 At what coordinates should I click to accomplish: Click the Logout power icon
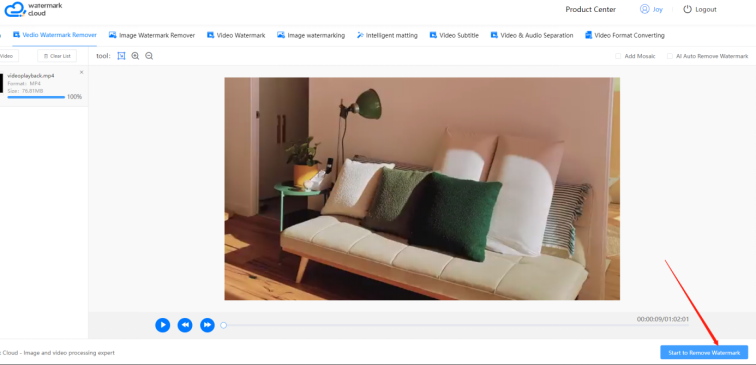[x=687, y=9]
